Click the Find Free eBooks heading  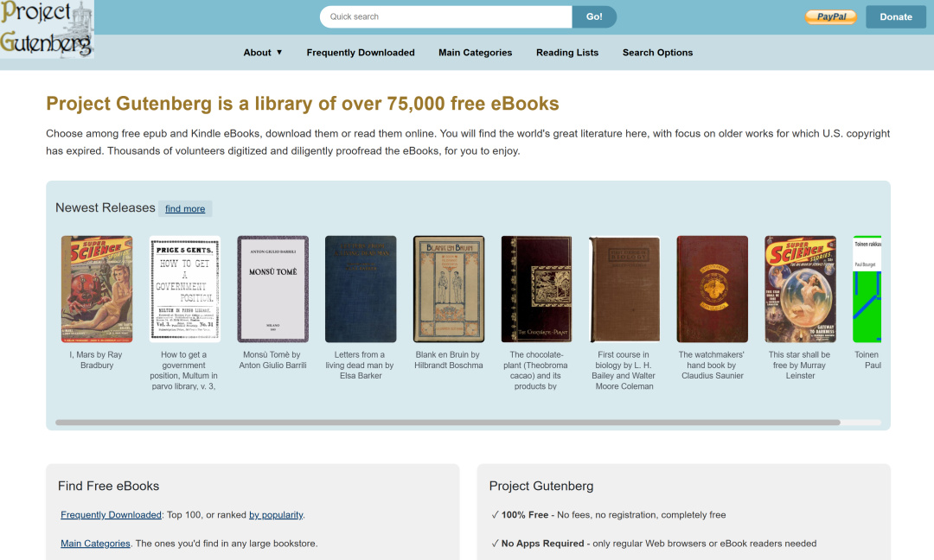tap(108, 487)
